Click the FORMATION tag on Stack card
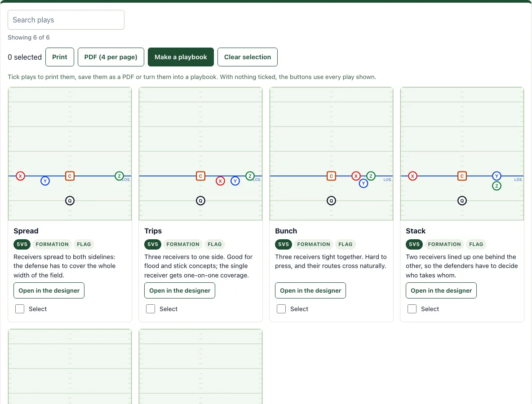Screen dimensions: 532x404 (444, 244)
